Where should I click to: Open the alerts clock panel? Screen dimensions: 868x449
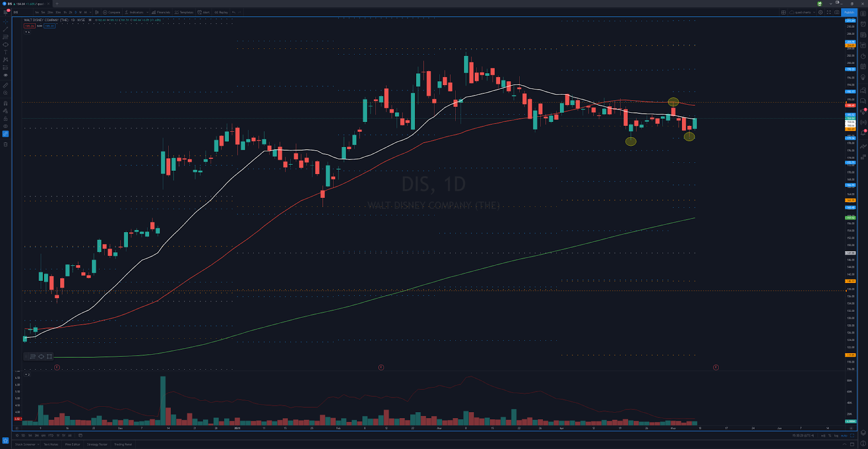click(863, 24)
